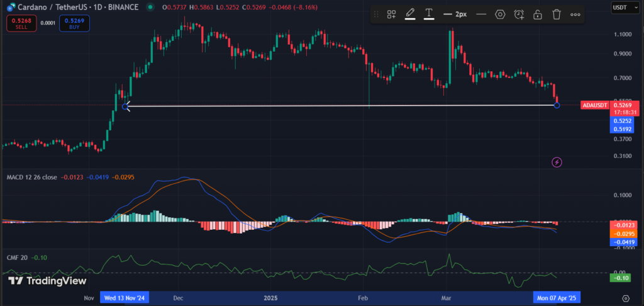Viewport: 644px width, 306px height.
Task: Open more options three-dot menu
Action: click(x=575, y=14)
